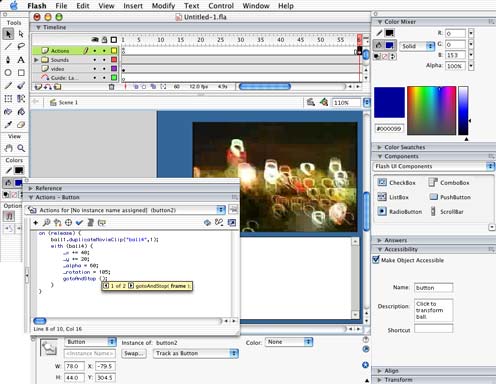496x384 pixels.
Task: Click the Swap... button
Action: [x=134, y=353]
